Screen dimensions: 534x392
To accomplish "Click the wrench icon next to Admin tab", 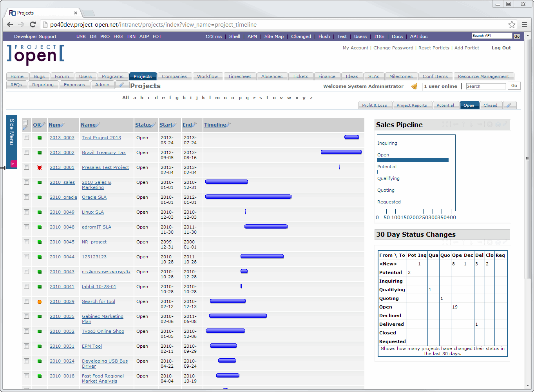I will point(121,84).
